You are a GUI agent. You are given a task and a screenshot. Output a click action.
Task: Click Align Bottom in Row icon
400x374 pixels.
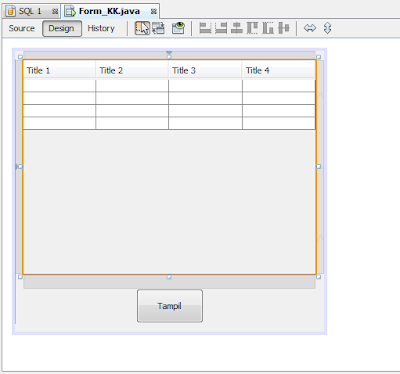268,28
